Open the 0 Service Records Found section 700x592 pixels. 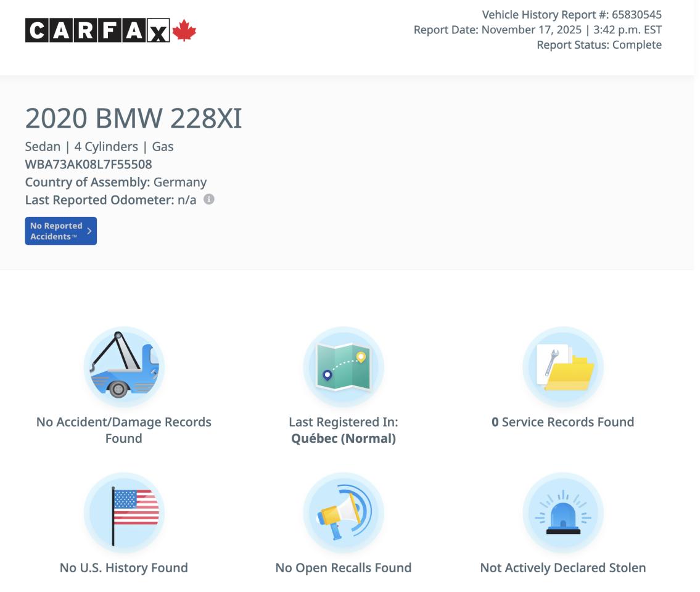[x=563, y=422]
